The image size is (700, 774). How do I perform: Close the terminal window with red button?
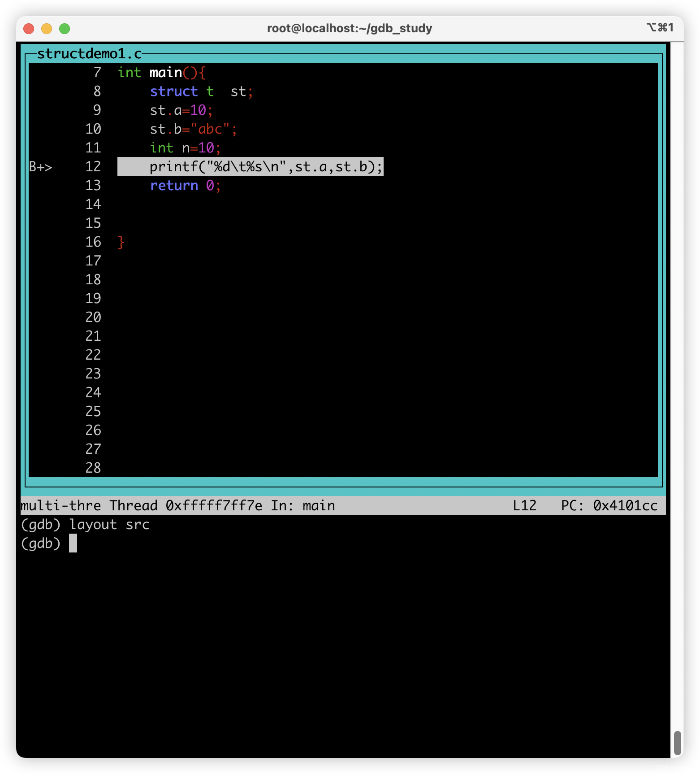[29, 29]
